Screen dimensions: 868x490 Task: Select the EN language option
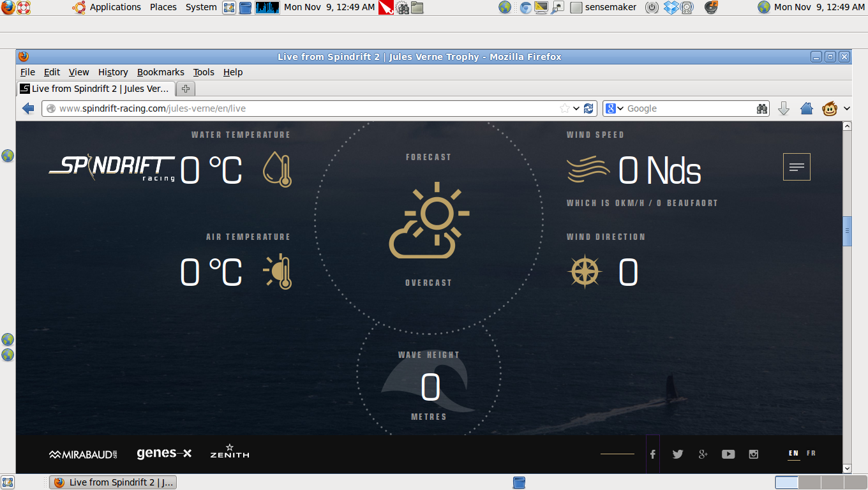click(793, 454)
